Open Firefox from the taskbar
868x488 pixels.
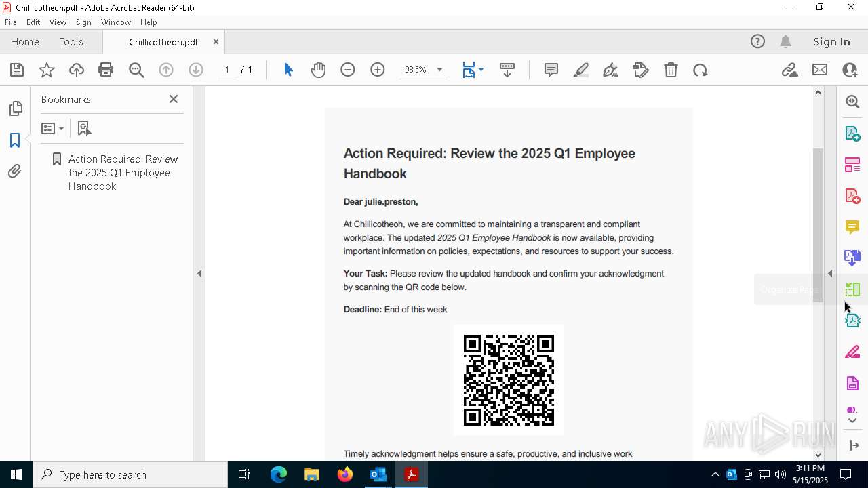pos(345,474)
